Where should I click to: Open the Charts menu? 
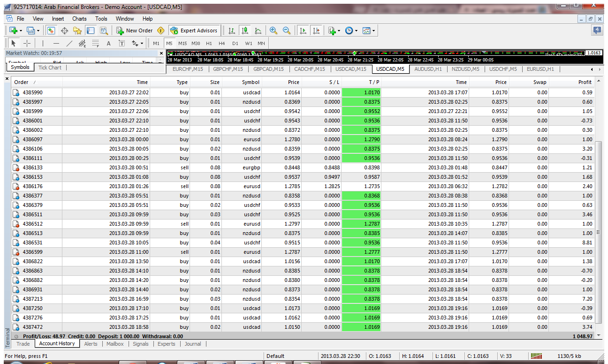coord(79,19)
